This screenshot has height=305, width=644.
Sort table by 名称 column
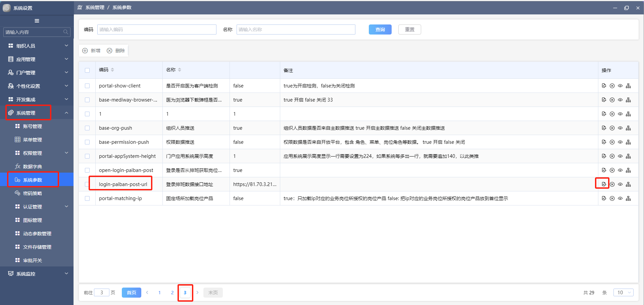pos(180,70)
